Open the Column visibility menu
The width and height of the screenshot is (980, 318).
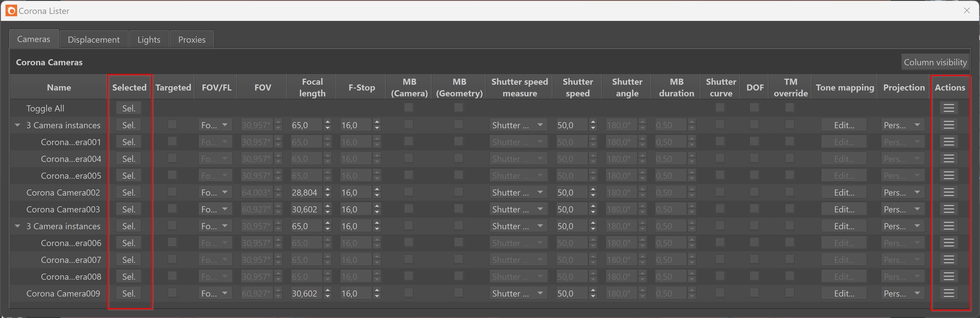935,62
